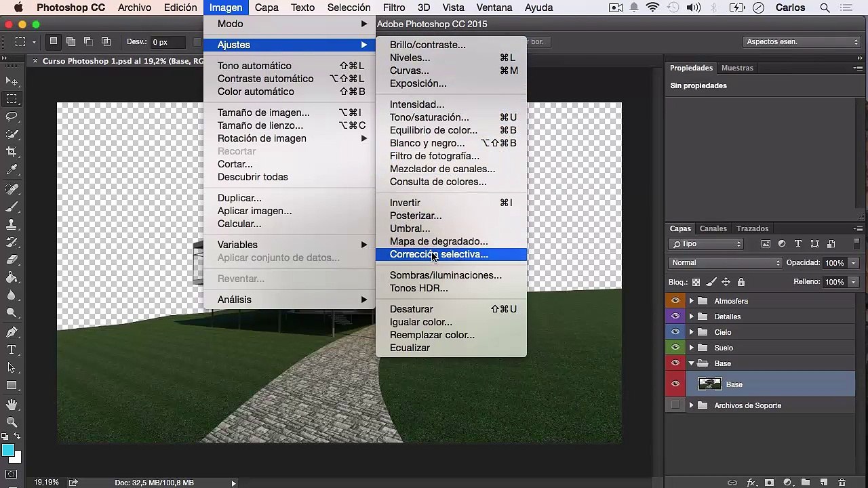Screen dimensions: 868x488
Task: Open macOS Spotlight search icon
Action: [825, 7]
